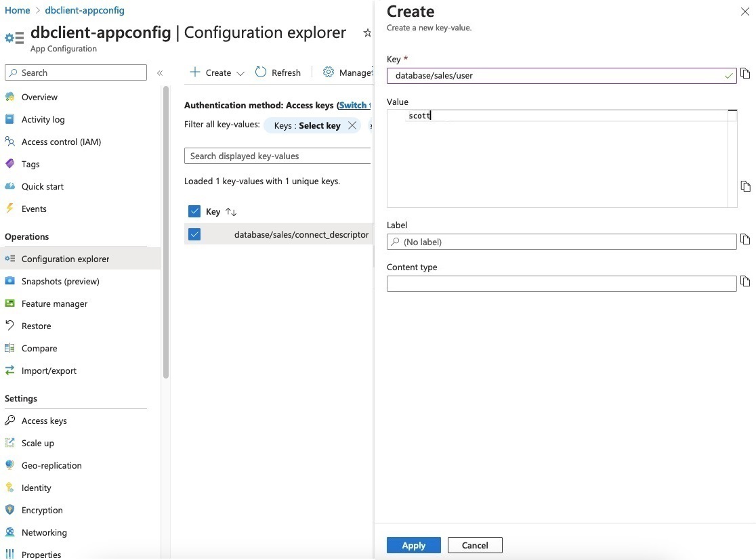Copy the Key field to clipboard
Viewport: 756px width, 560px height.
745,73
